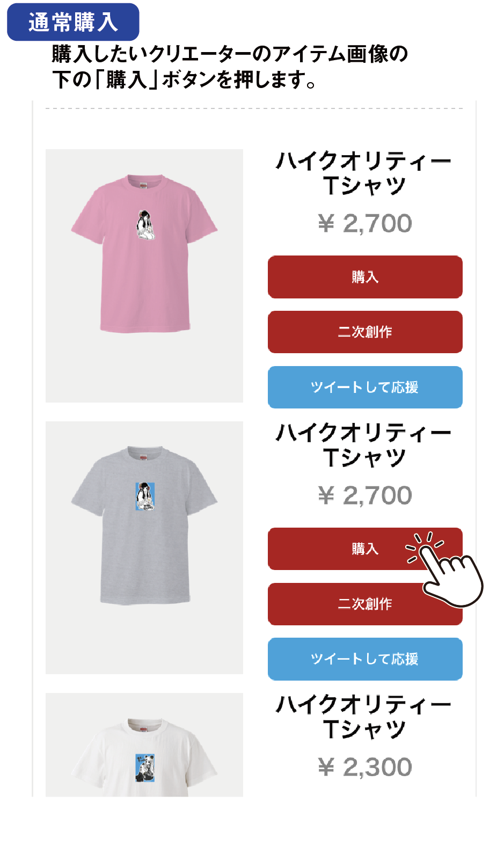Click the first ハイクオリティーTシャツ title
Viewport: 504px width, 847px height.
(x=364, y=173)
